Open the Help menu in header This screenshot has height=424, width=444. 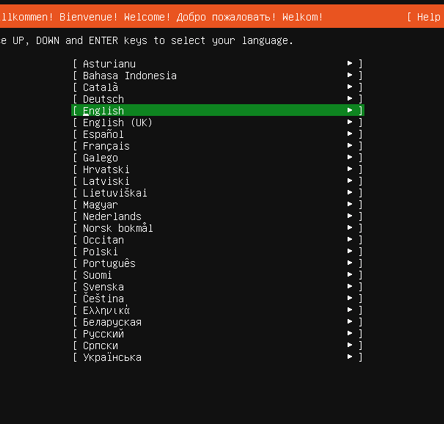(425, 17)
